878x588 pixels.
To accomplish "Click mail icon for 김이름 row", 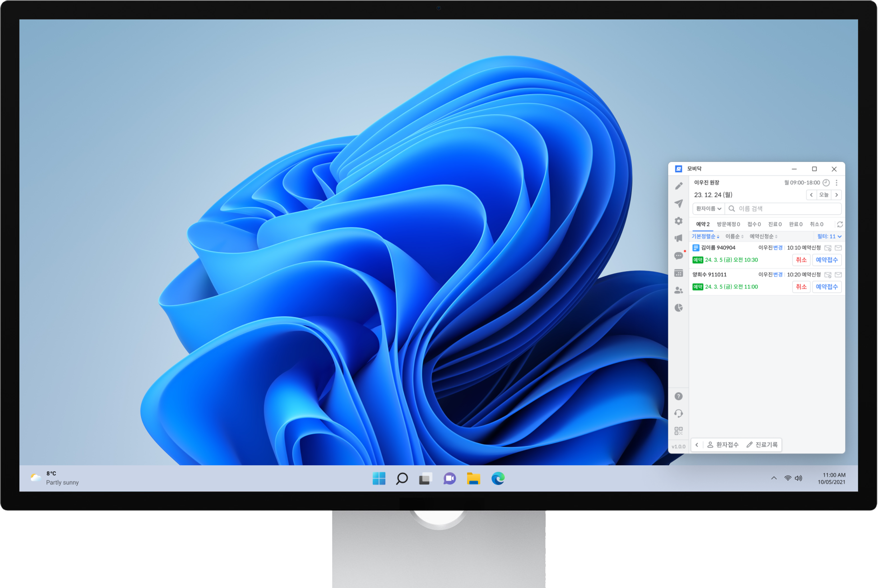I will click(x=838, y=248).
